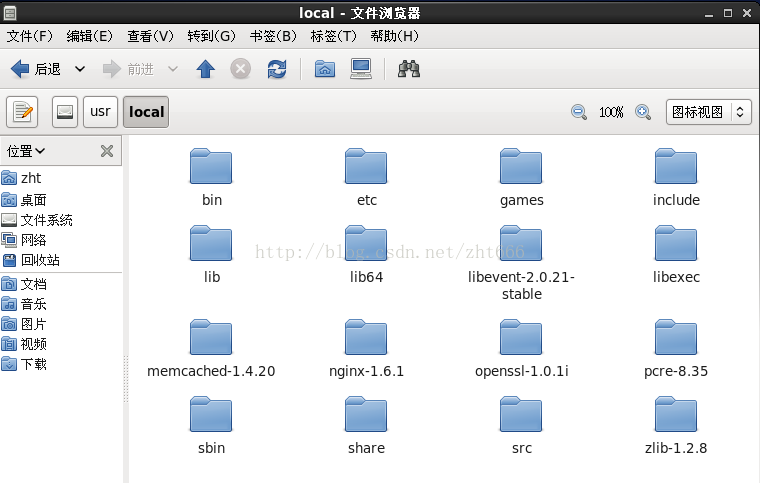Open the back history dropdown arrow
This screenshot has width=760, height=483.
tap(80, 69)
